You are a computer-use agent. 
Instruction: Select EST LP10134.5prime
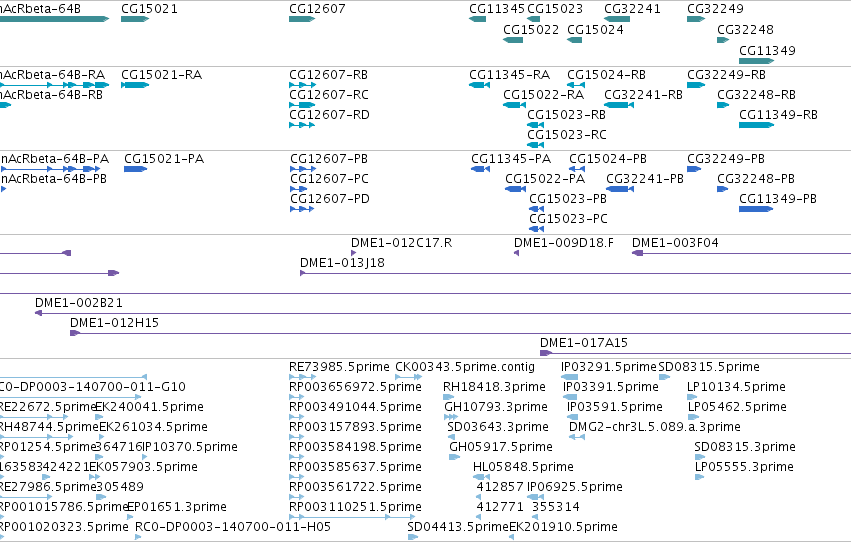(692, 397)
